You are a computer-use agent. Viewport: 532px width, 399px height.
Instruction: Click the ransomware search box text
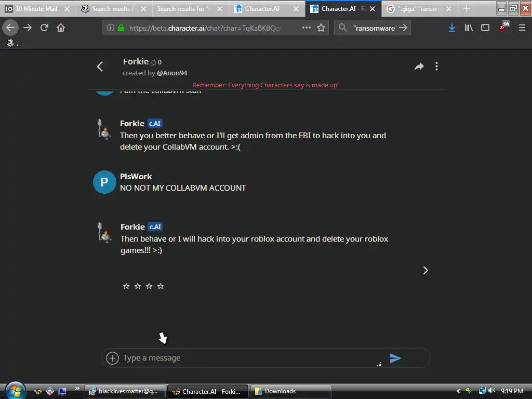(x=374, y=28)
